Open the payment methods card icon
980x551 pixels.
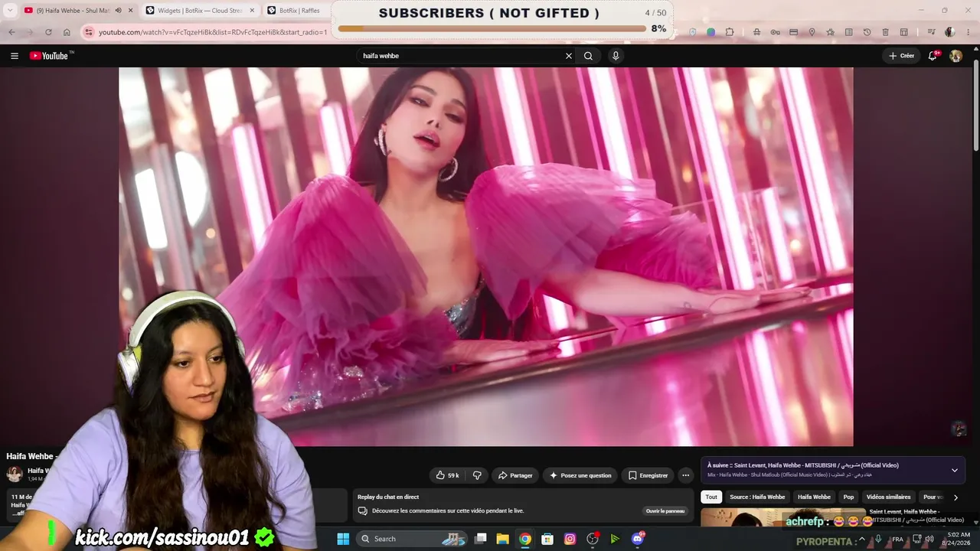click(793, 32)
